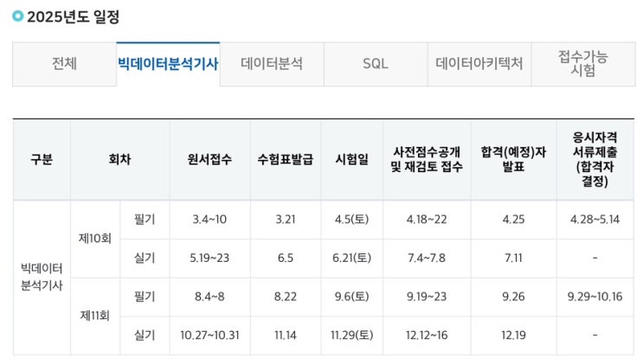643x364 pixels.
Task: Open the SQL tab
Action: click(376, 64)
